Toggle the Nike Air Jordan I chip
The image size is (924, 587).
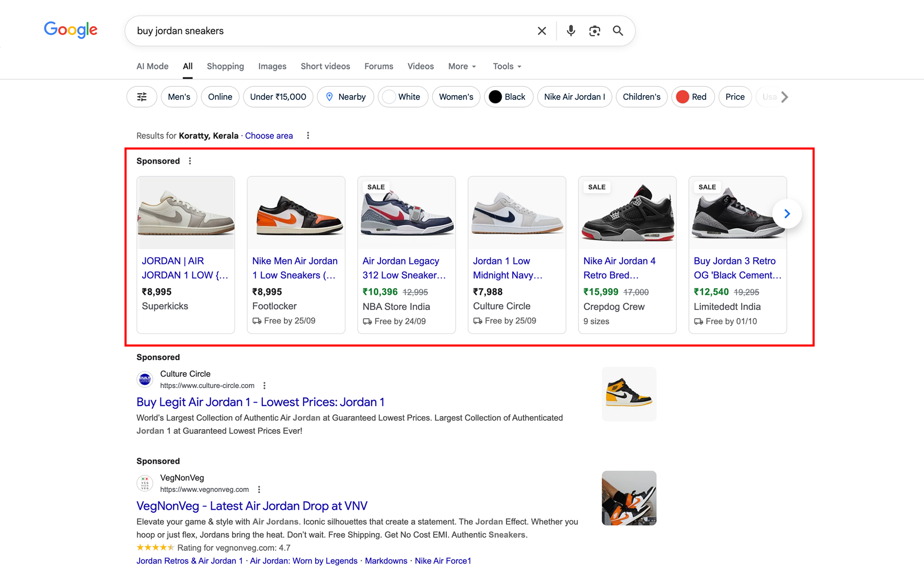click(x=574, y=97)
